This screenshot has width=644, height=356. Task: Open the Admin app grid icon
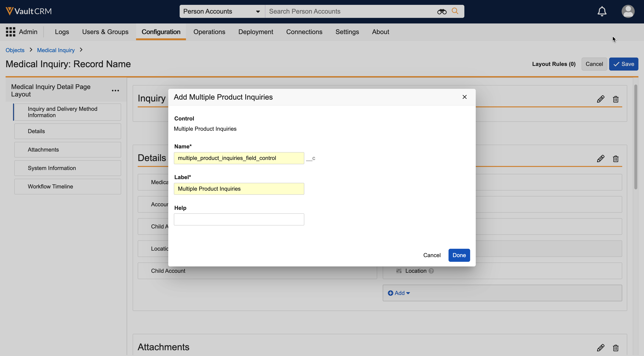pos(10,32)
